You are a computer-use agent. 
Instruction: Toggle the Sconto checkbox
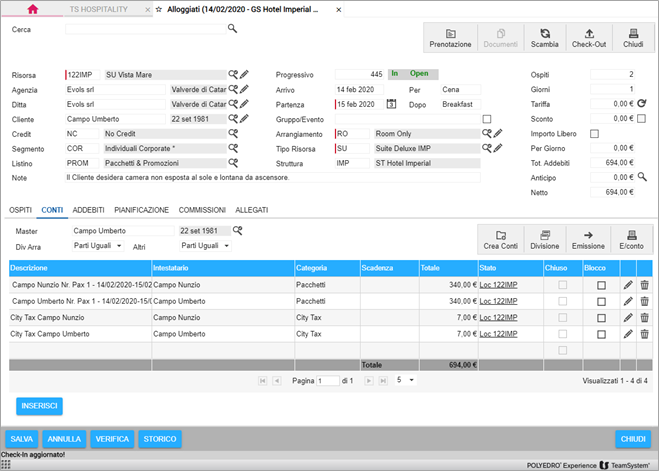pos(641,118)
